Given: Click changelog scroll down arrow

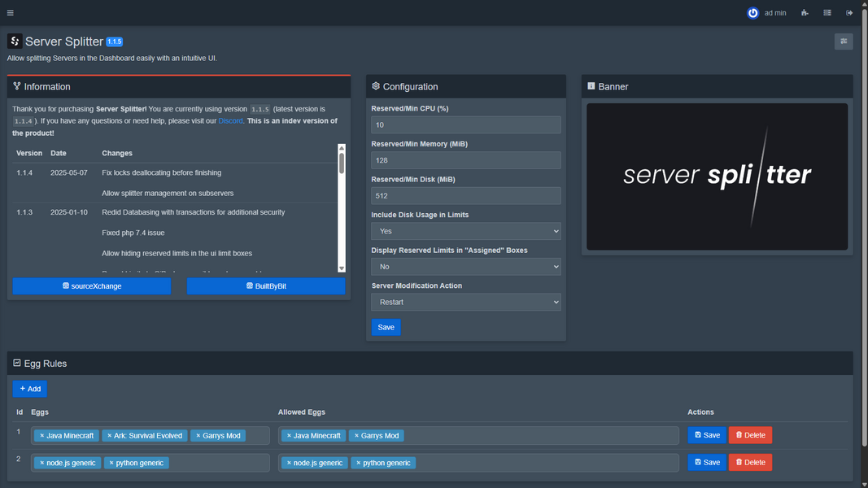Looking at the screenshot, I should (x=342, y=268).
